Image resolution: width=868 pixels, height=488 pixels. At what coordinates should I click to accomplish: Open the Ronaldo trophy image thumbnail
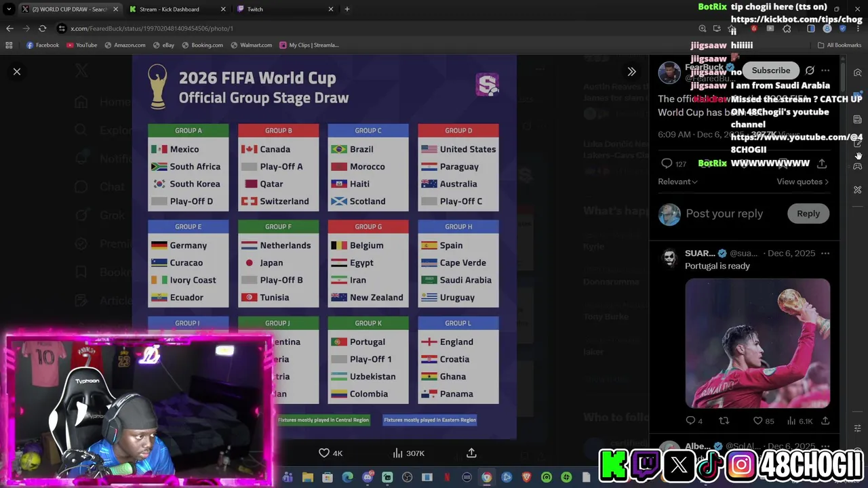[x=757, y=344]
